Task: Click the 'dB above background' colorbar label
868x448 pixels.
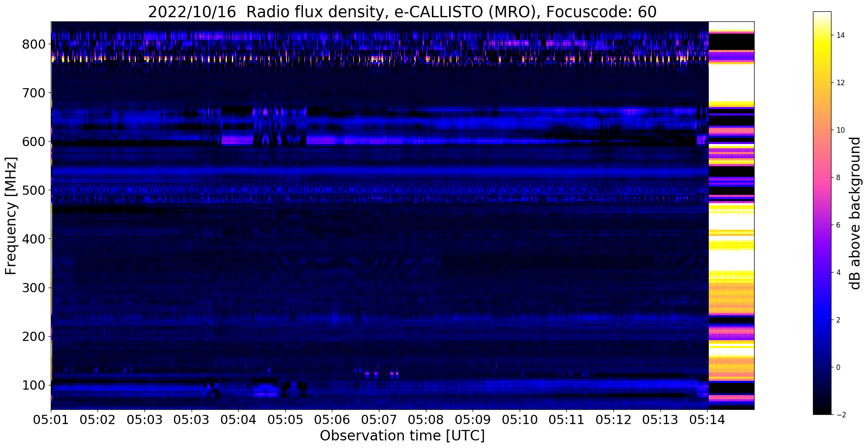Action: (x=855, y=213)
